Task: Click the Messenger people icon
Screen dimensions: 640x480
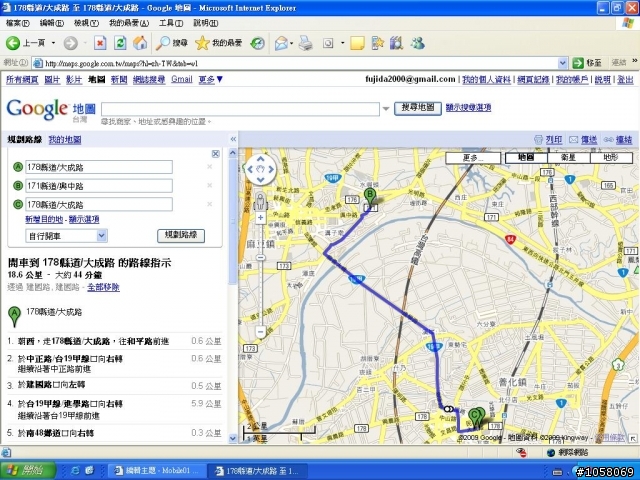Action: (x=418, y=43)
